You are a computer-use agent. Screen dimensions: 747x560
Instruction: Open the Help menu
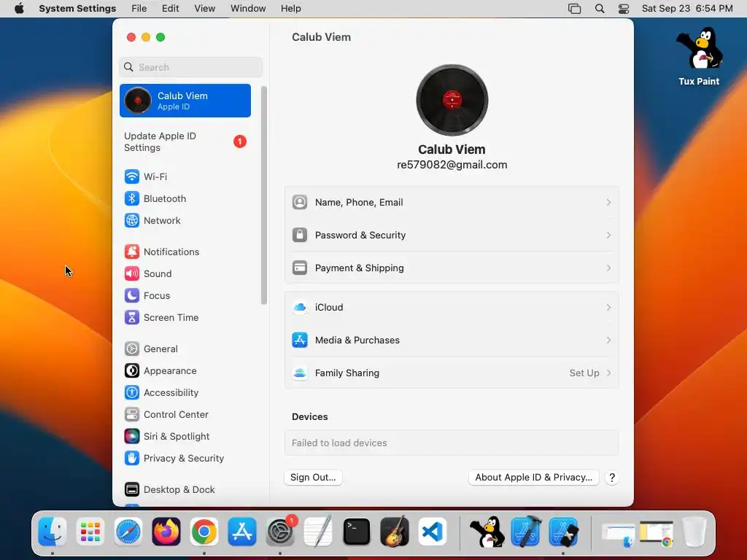[x=290, y=9]
